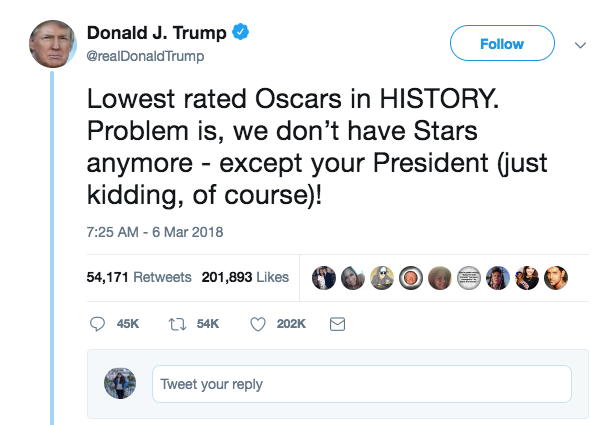
Task: Click the liker avatar wearing sunglasses and hat
Action: pos(381,277)
